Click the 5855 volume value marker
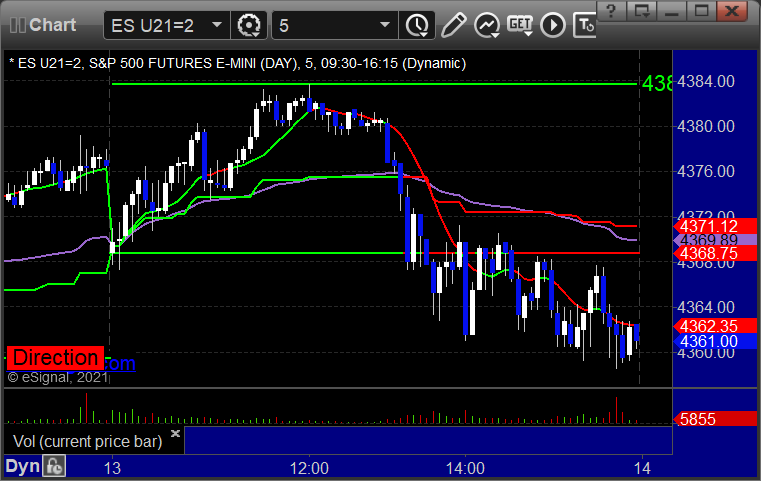Image resolution: width=761 pixels, height=481 pixels. (x=715, y=419)
